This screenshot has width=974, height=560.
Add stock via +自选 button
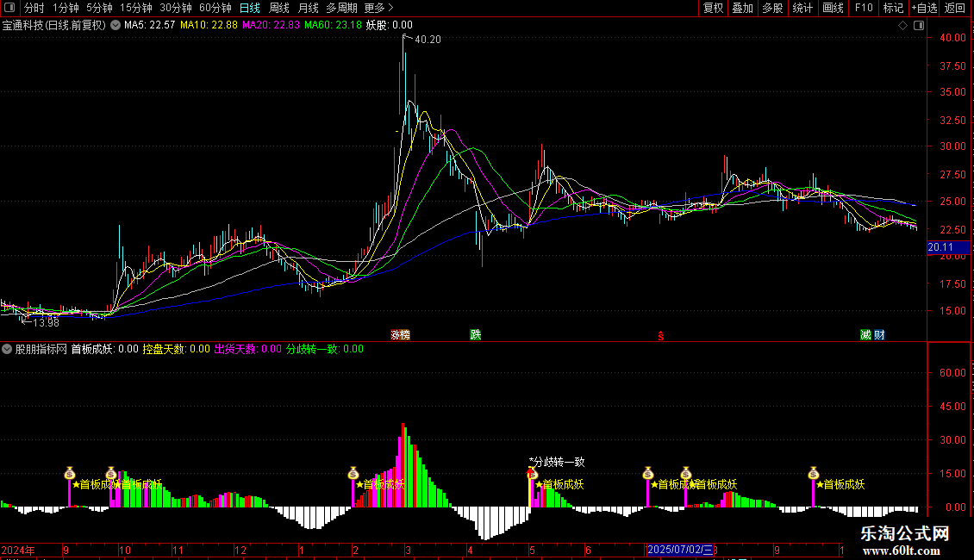click(x=924, y=8)
